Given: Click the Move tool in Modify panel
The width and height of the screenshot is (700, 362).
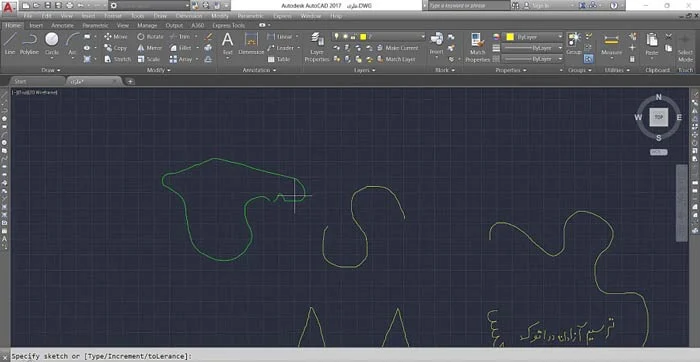Looking at the screenshot, I should 116,37.
